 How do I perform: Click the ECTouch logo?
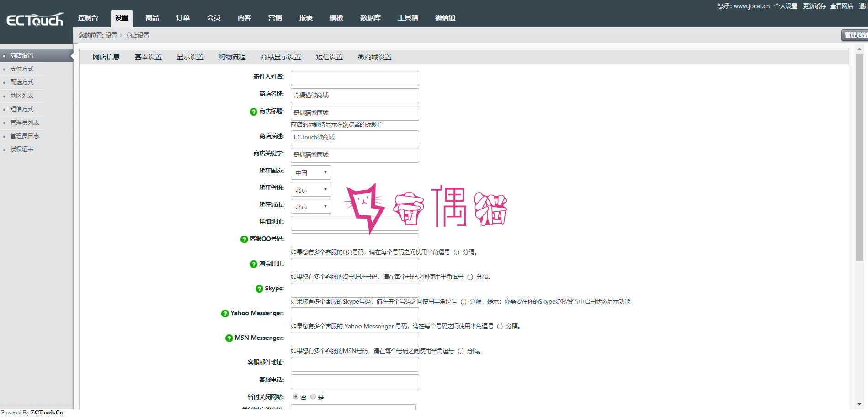[x=35, y=20]
